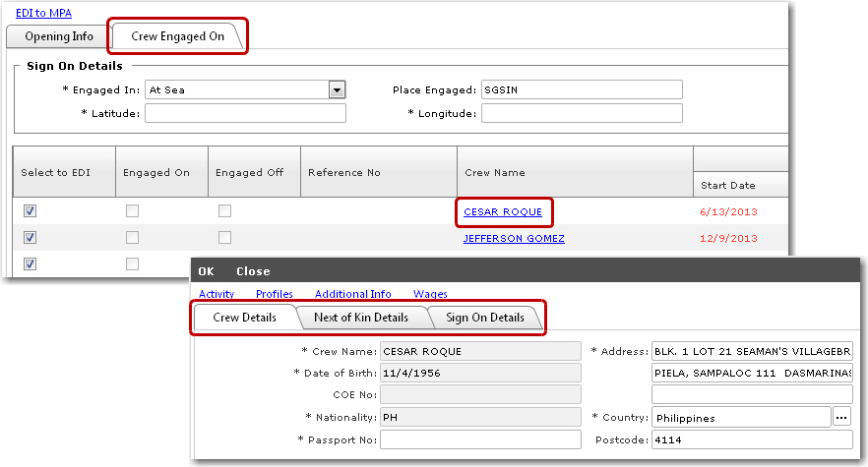Toggle Select to EDI for Cesar Roque

pyautogui.click(x=30, y=211)
